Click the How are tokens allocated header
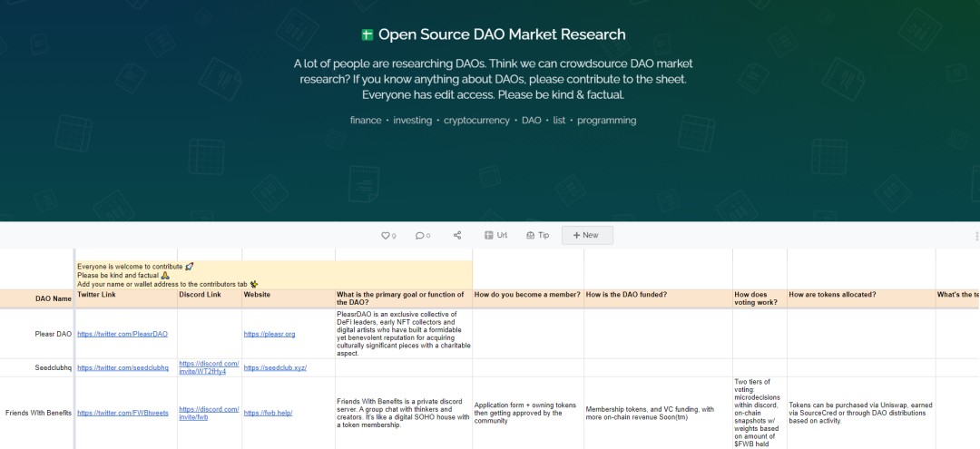980x449 pixels. (861, 298)
